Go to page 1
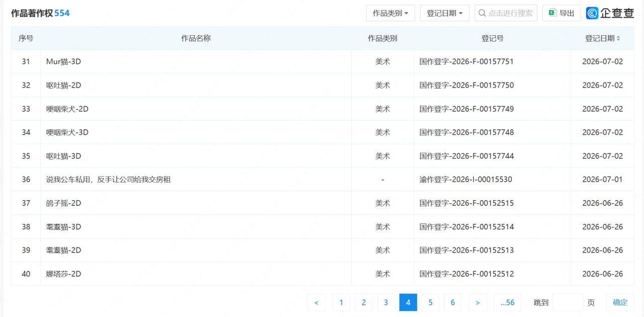The width and height of the screenshot is (644, 317). (x=341, y=302)
